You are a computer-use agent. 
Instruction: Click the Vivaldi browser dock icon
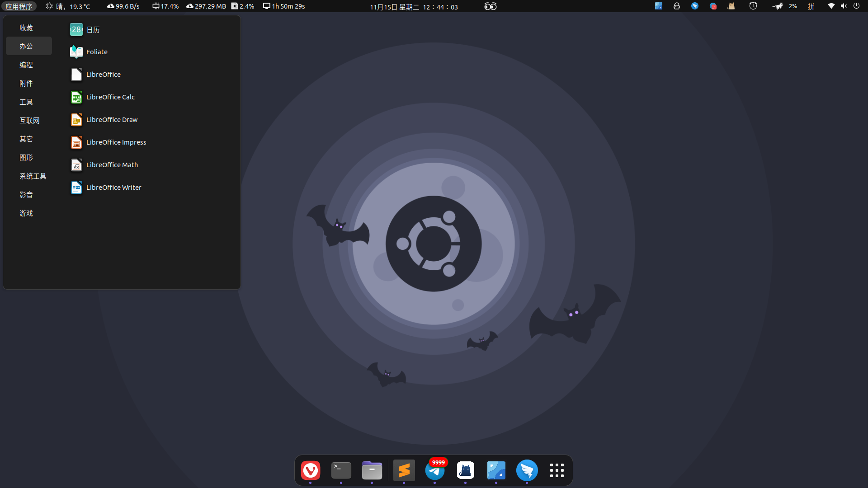311,470
